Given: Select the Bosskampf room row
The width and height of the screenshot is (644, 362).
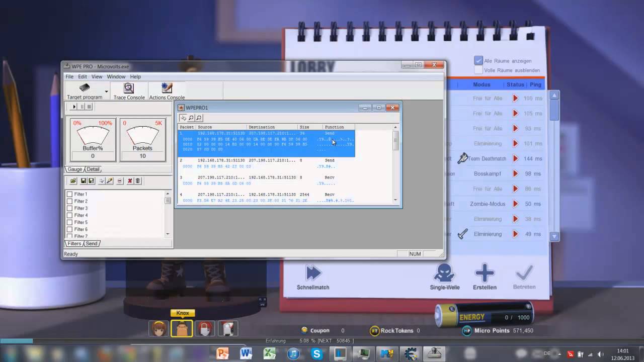Looking at the screenshot, I should 496,173.
